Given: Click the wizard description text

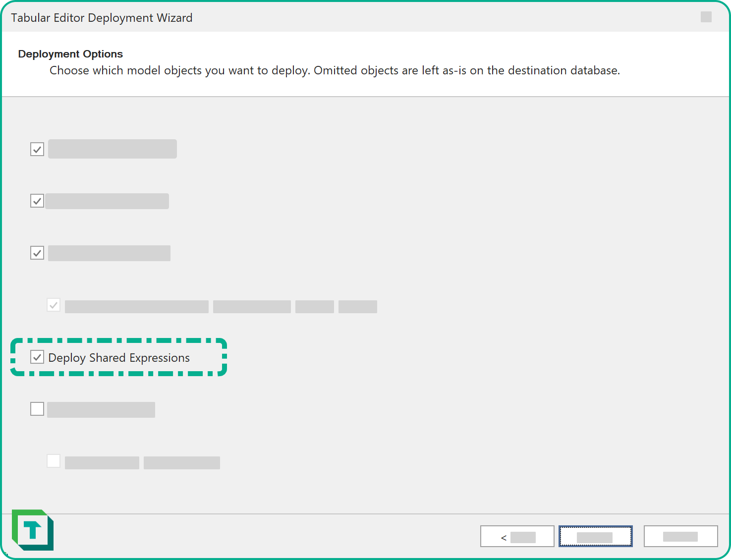Looking at the screenshot, I should click(334, 70).
